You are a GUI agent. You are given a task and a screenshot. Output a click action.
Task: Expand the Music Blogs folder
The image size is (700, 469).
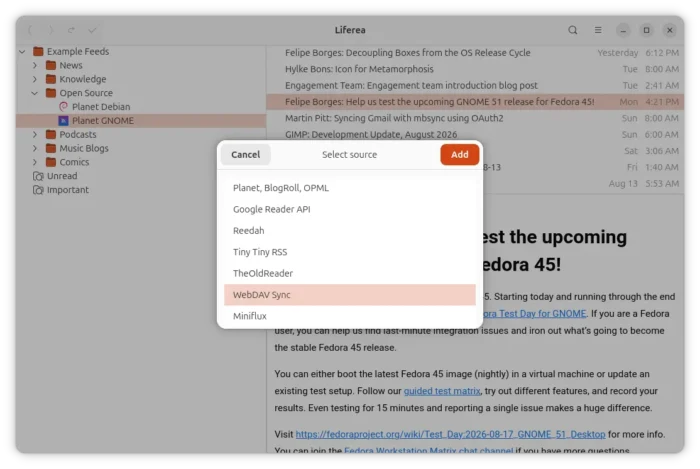pyautogui.click(x=35, y=148)
